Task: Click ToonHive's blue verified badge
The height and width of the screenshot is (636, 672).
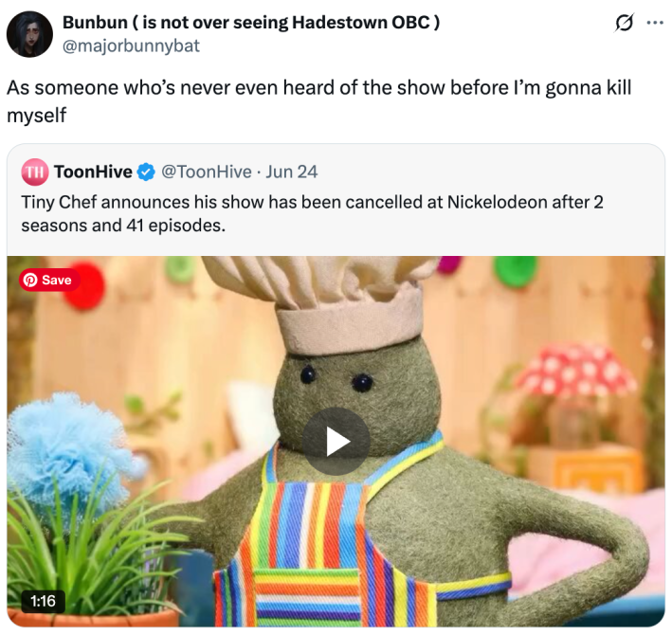Action: 146,172
